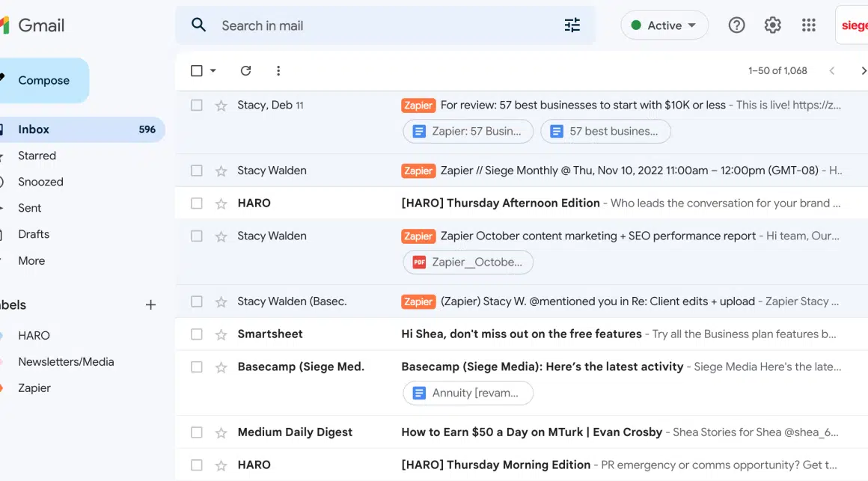Check the box for Stacy, Deb email
This screenshot has width=868, height=481.
[197, 105]
